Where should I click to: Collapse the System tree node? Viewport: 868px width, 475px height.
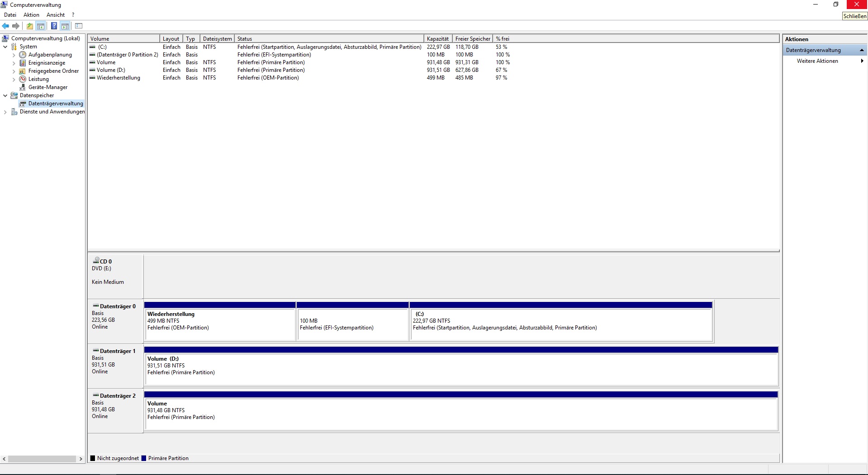click(x=5, y=47)
